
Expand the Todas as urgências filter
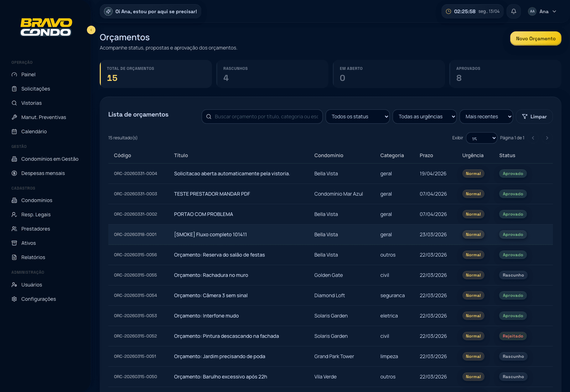[424, 117]
